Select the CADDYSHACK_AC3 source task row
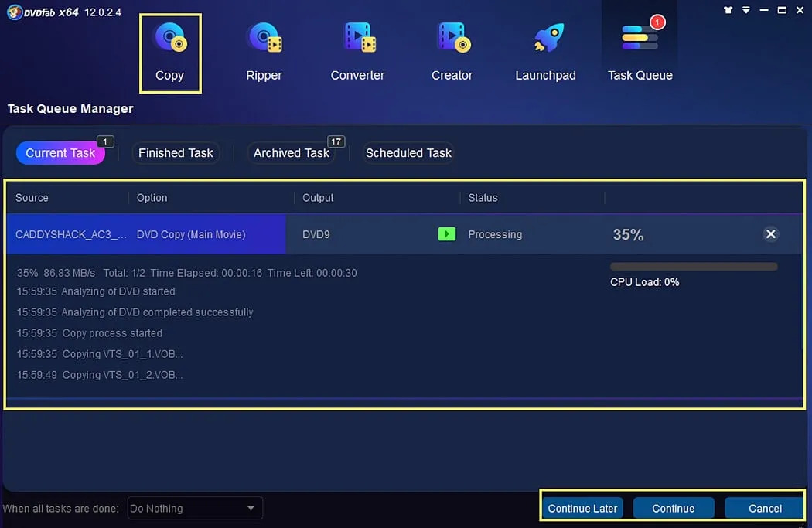Viewport: 812px width, 528px height. [404, 234]
